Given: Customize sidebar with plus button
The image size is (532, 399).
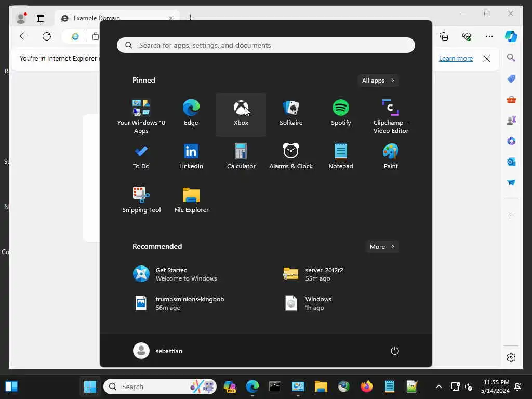Looking at the screenshot, I should [x=511, y=216].
